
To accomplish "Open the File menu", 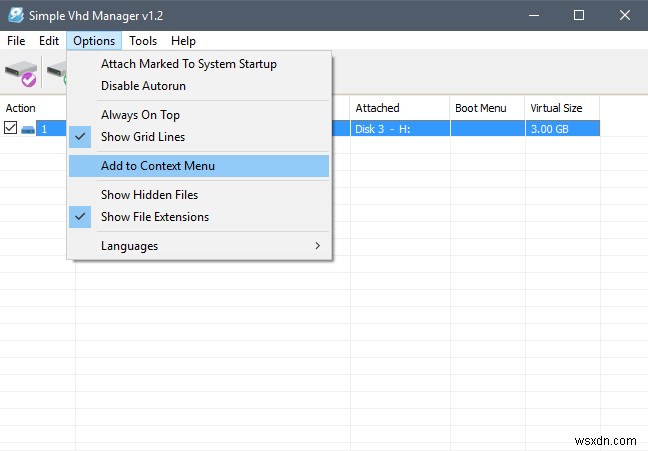I will coord(16,41).
